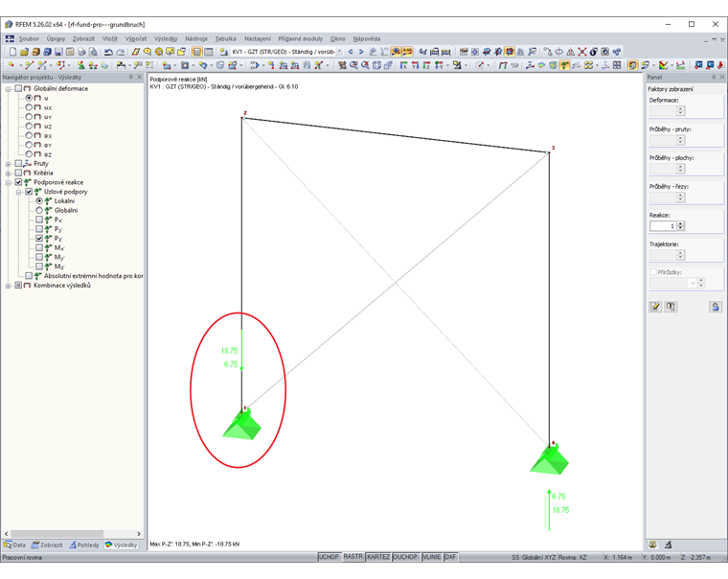
Task: Click the New model icon
Action: [13, 52]
